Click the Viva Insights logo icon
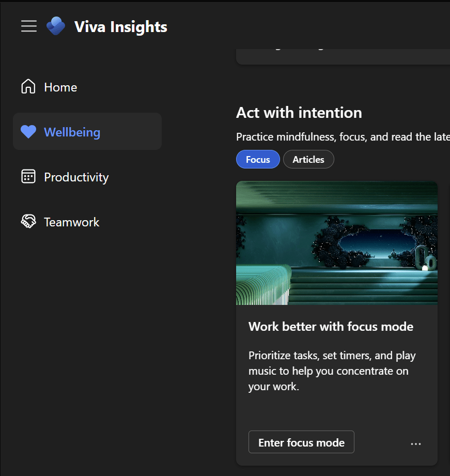Screen dimensions: 450x476 coord(56,26)
